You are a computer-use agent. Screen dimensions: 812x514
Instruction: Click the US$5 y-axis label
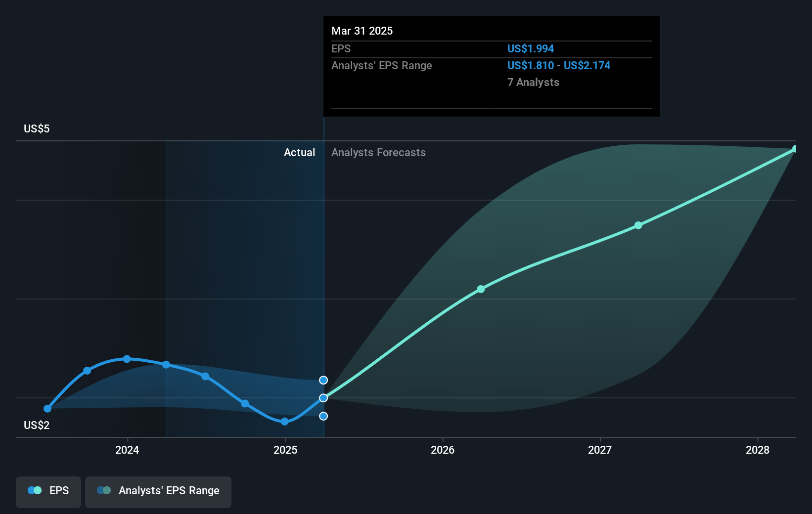tap(37, 129)
